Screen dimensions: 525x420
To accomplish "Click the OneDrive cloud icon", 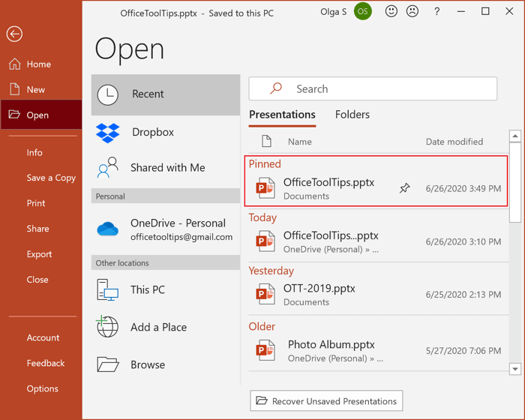I will coord(107,229).
